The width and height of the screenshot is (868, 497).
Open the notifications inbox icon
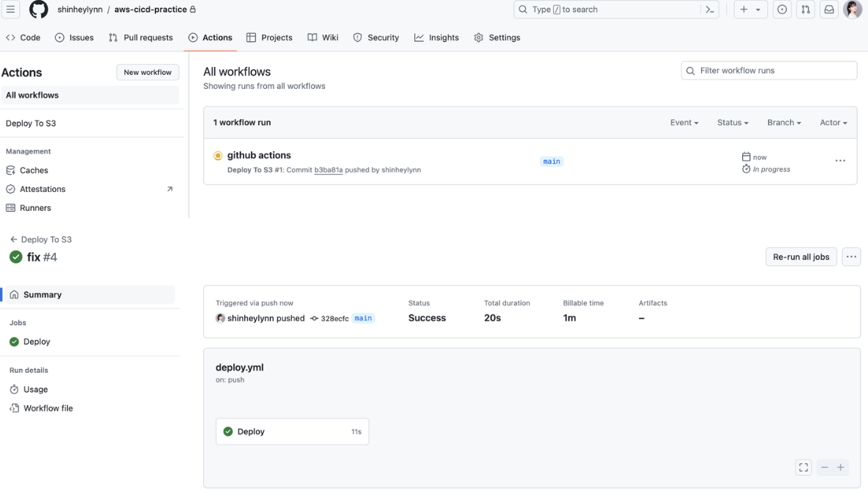(829, 10)
